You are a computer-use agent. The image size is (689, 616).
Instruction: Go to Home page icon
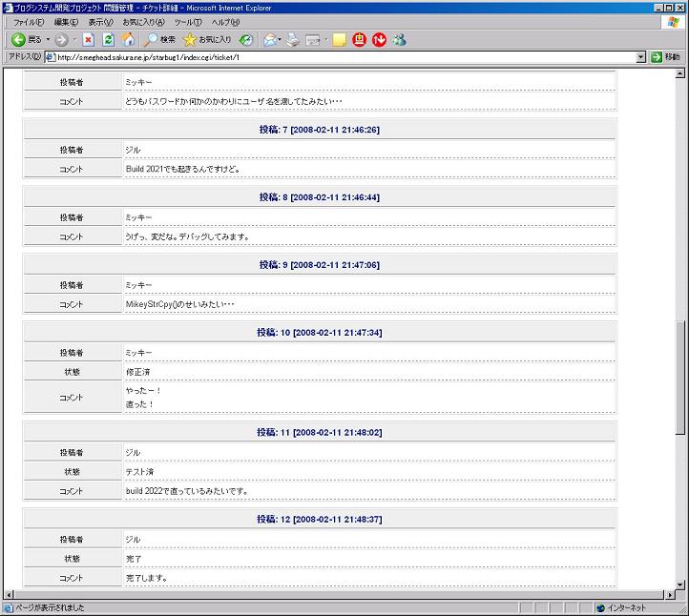click(128, 40)
